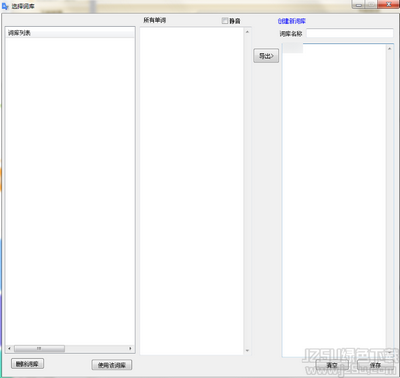400x378 pixels.
Task: Click the left arrow of library list scrollbar
Action: [x=9, y=349]
